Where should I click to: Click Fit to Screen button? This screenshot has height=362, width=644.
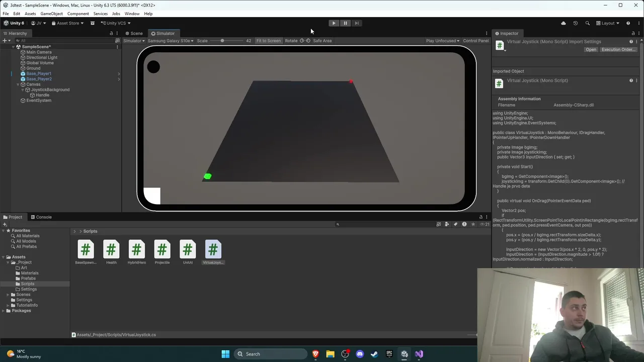(x=268, y=41)
